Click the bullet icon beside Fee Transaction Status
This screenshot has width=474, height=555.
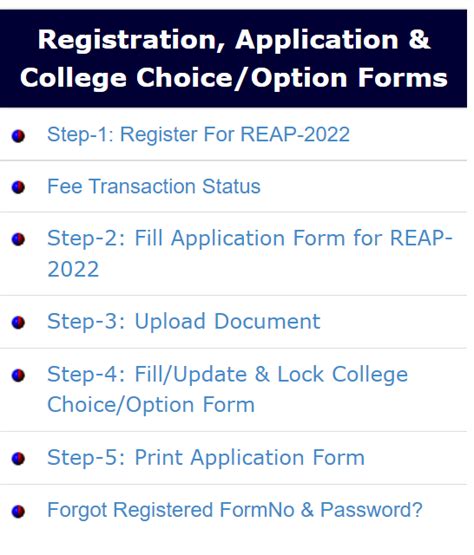(18, 187)
